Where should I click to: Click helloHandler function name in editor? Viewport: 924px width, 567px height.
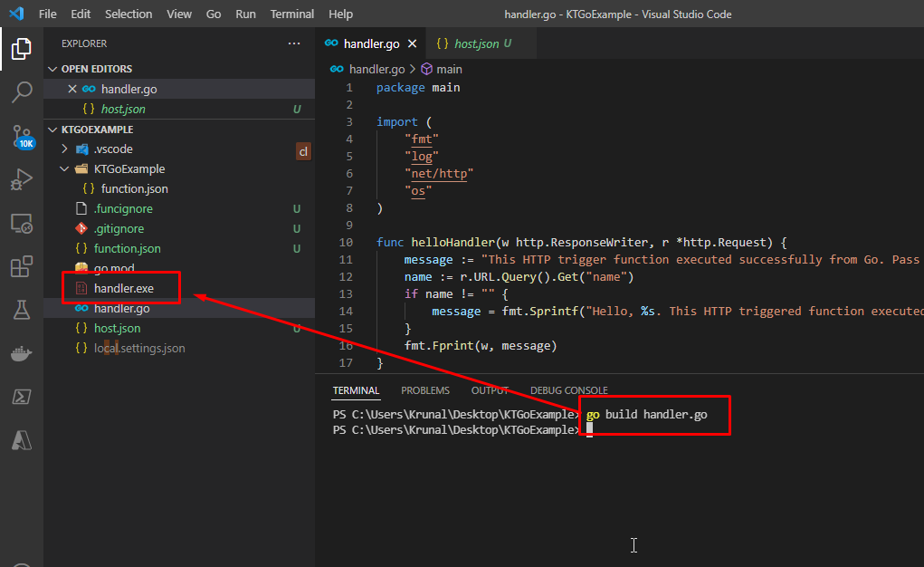[x=452, y=243]
